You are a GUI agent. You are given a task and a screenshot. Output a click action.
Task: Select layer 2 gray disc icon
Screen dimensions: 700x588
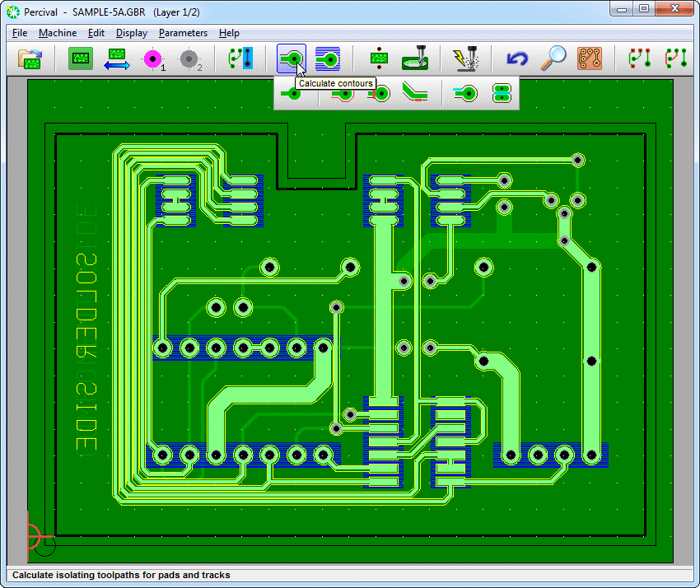pyautogui.click(x=189, y=59)
